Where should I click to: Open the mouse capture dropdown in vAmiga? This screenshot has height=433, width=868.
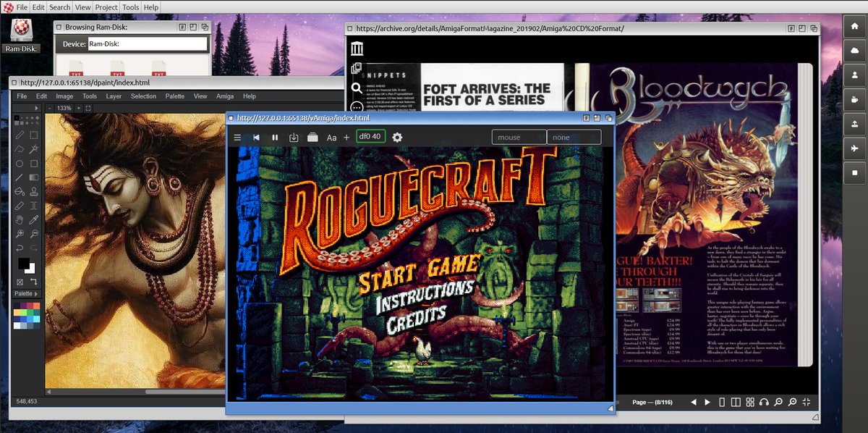pos(518,137)
